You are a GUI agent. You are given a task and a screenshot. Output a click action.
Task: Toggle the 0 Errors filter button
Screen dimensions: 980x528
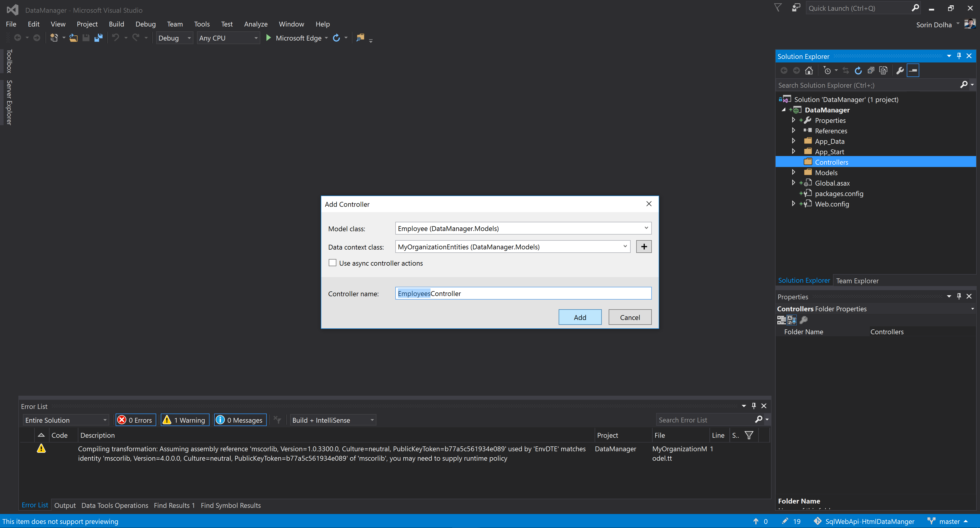(136, 420)
